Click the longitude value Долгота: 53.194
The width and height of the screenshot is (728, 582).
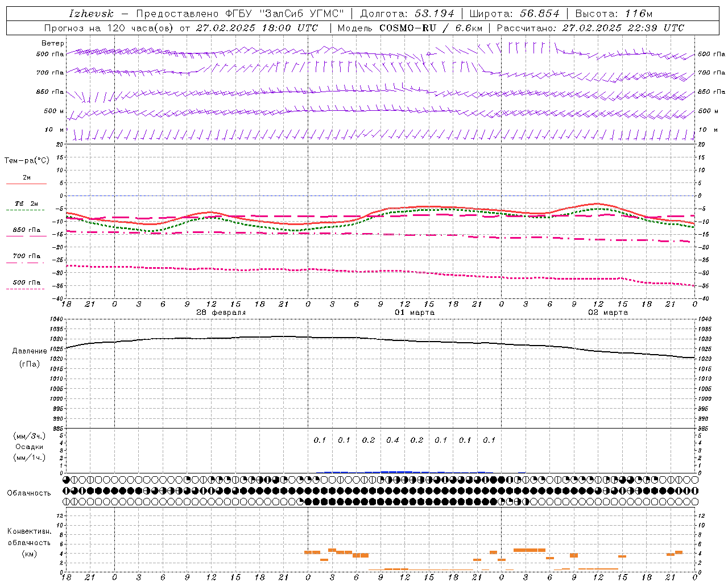(x=407, y=14)
